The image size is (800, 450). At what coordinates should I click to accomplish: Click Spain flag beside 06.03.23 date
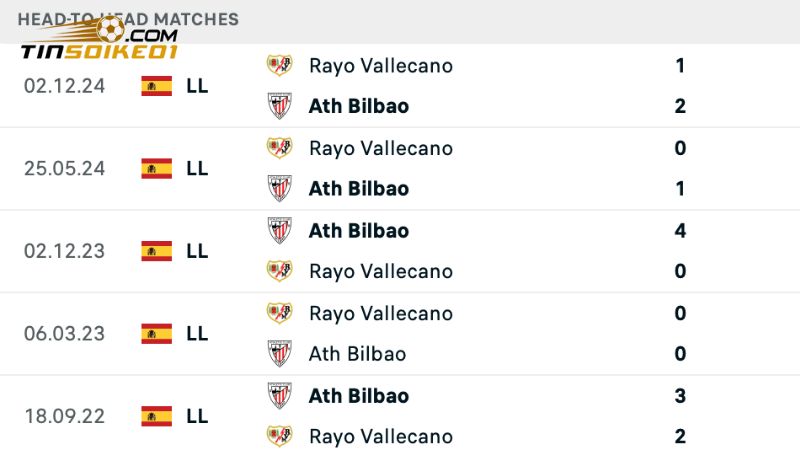(156, 333)
